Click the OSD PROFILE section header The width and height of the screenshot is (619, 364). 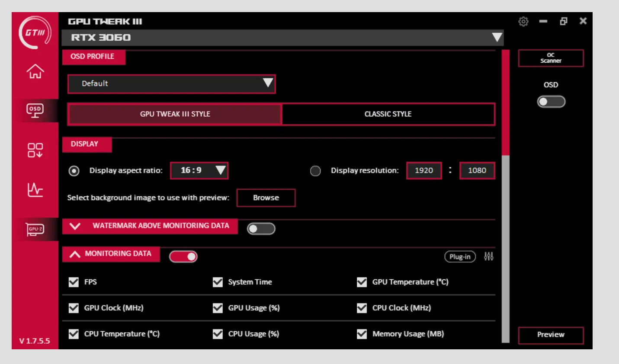point(94,57)
